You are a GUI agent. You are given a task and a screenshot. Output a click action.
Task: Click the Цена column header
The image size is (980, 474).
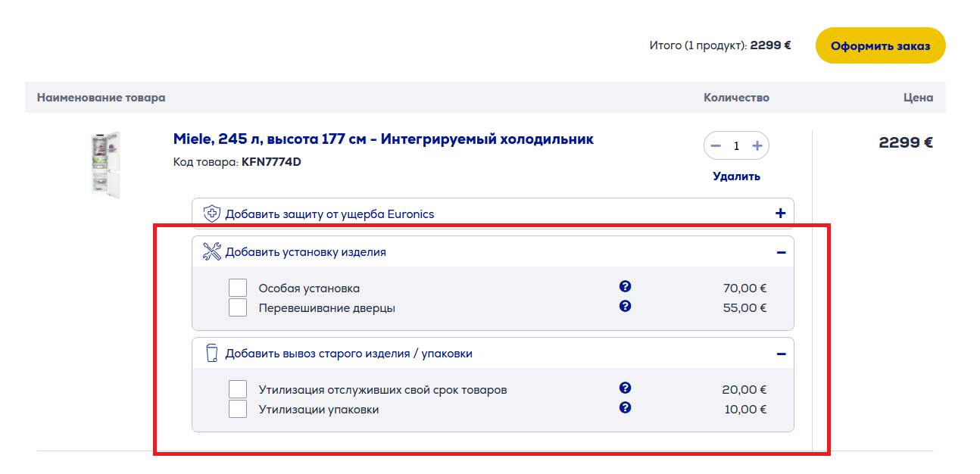pos(918,98)
